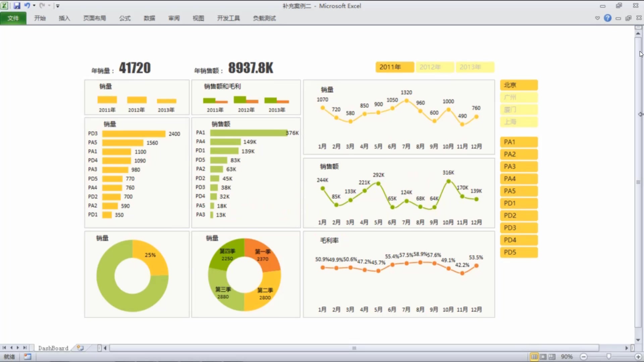Toggle the 北京 city slicer

pyautogui.click(x=519, y=85)
